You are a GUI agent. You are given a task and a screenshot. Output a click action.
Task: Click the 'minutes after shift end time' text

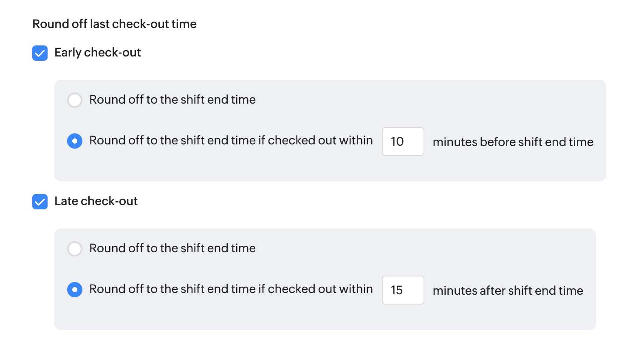tap(508, 290)
